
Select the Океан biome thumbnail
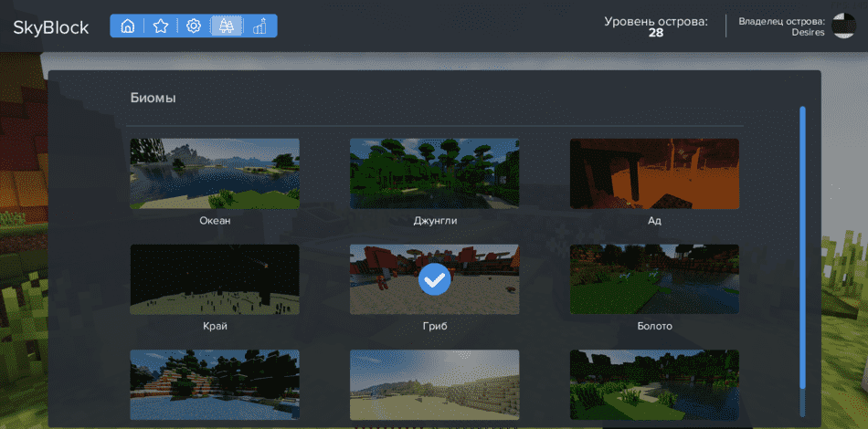[215, 173]
